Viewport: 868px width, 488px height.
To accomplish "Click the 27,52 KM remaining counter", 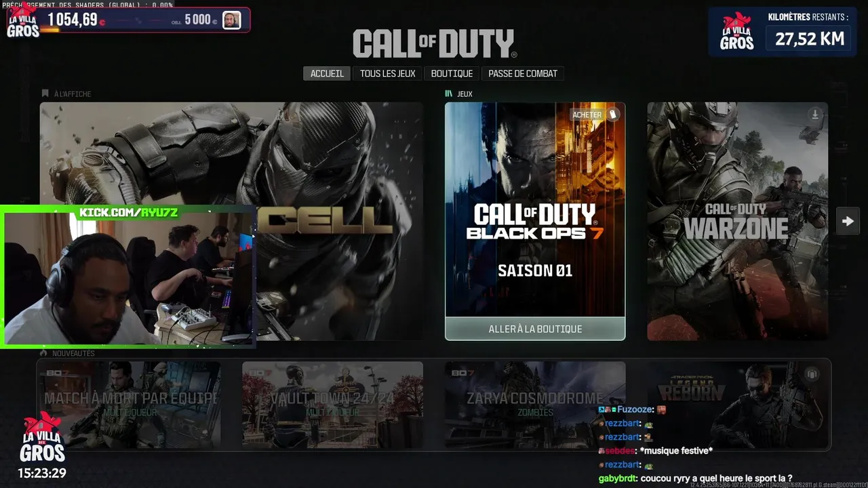I will click(x=809, y=39).
